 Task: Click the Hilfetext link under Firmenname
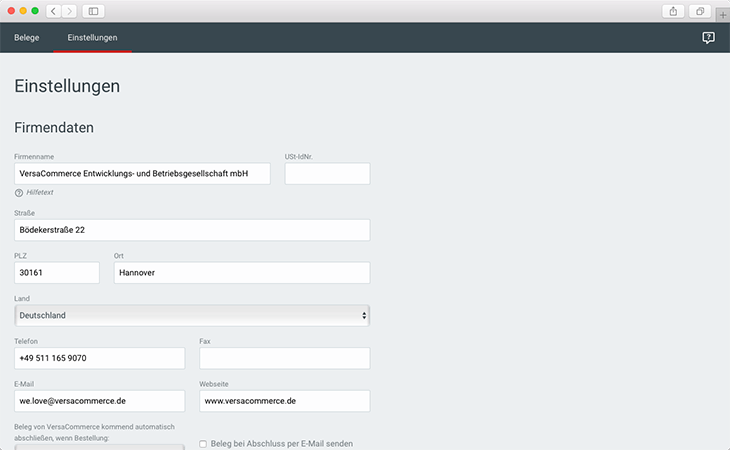coord(40,192)
